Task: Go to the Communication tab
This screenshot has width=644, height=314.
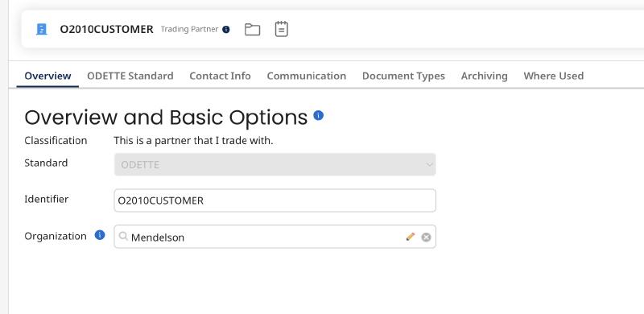Action: coord(307,76)
